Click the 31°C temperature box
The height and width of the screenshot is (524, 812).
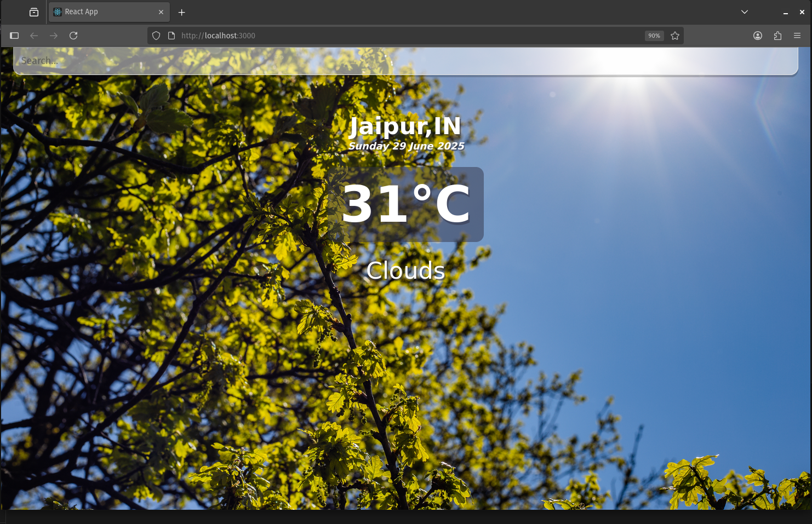[x=406, y=204]
